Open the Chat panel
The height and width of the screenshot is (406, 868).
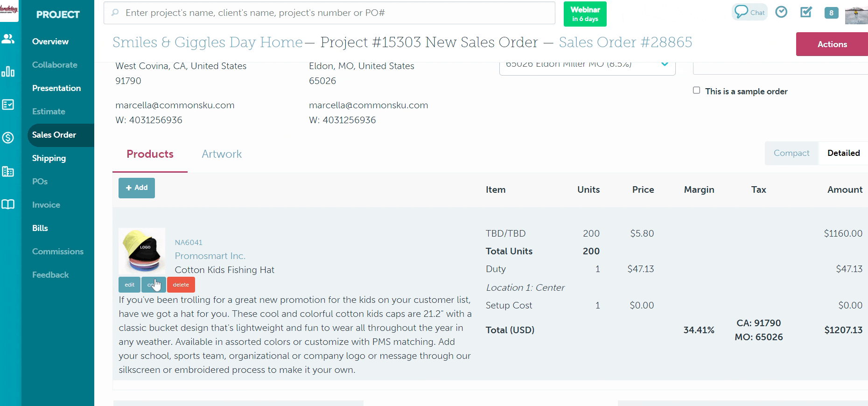click(749, 12)
